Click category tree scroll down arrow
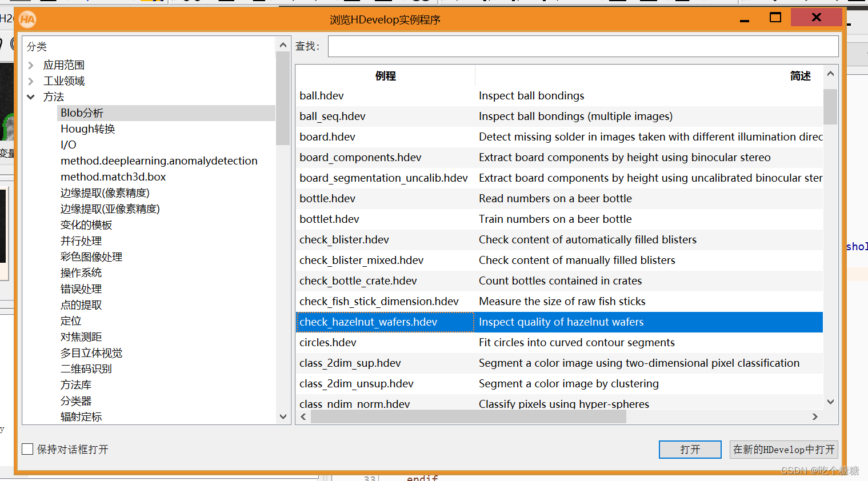 pyautogui.click(x=283, y=417)
